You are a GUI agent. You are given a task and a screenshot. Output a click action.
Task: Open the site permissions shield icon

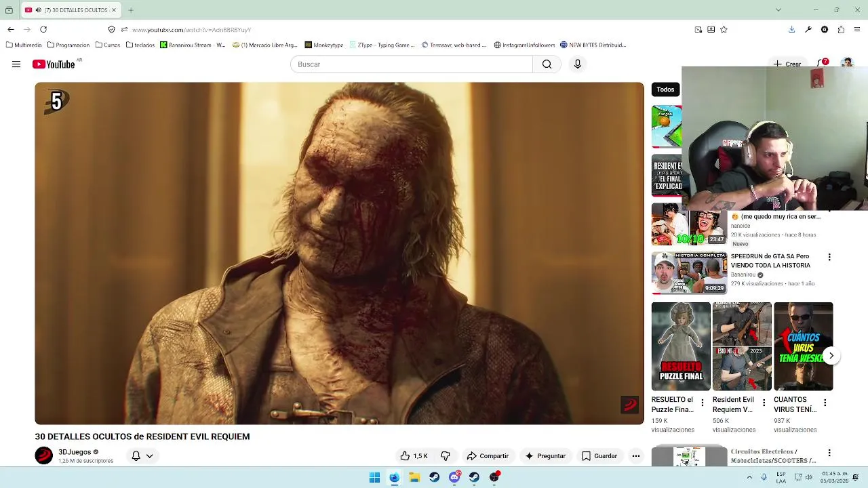(112, 29)
